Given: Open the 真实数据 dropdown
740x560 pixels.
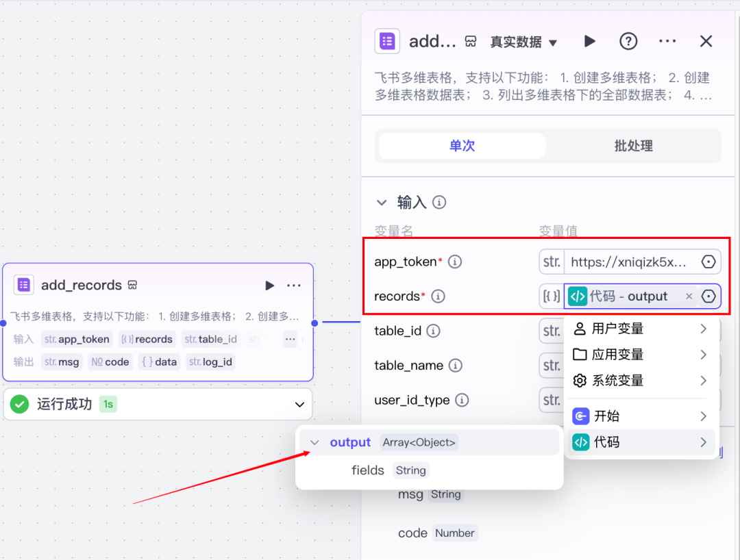Looking at the screenshot, I should point(523,42).
